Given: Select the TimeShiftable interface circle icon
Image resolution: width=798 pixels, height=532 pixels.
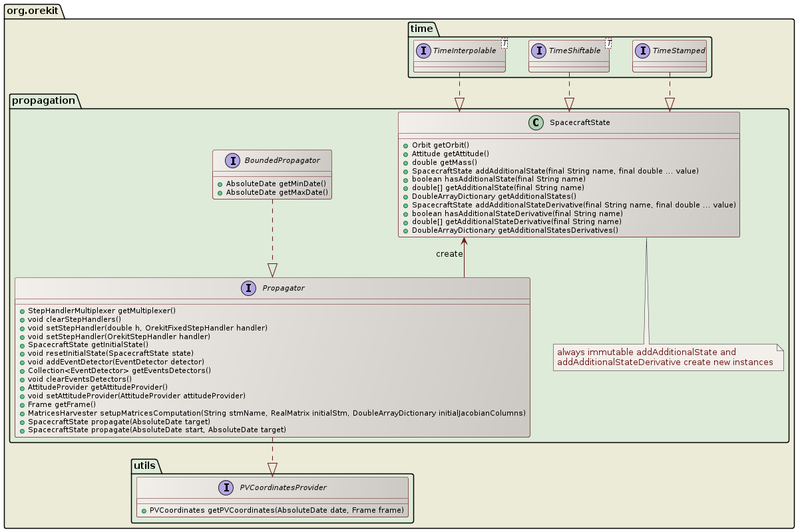Looking at the screenshot, I should (x=538, y=50).
